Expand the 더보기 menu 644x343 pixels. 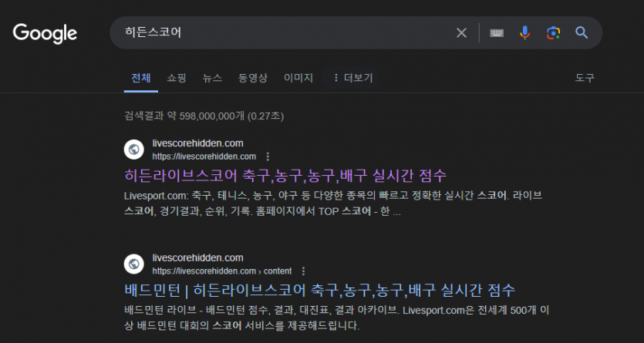coord(352,78)
